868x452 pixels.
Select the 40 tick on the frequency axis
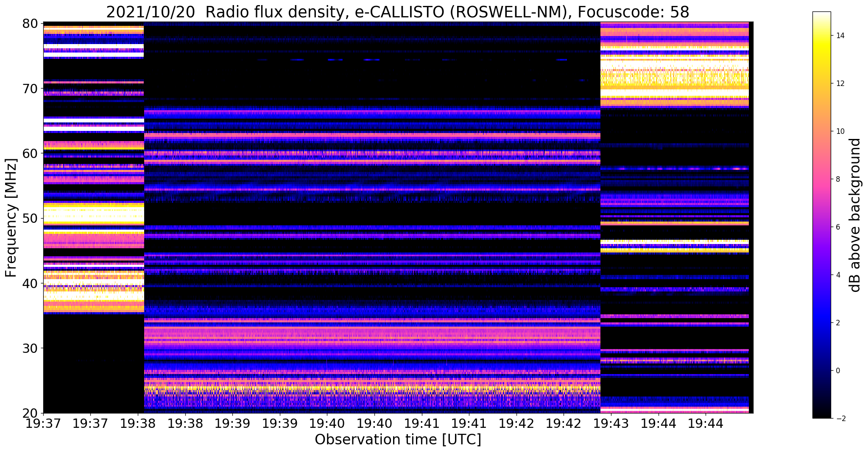coord(30,283)
